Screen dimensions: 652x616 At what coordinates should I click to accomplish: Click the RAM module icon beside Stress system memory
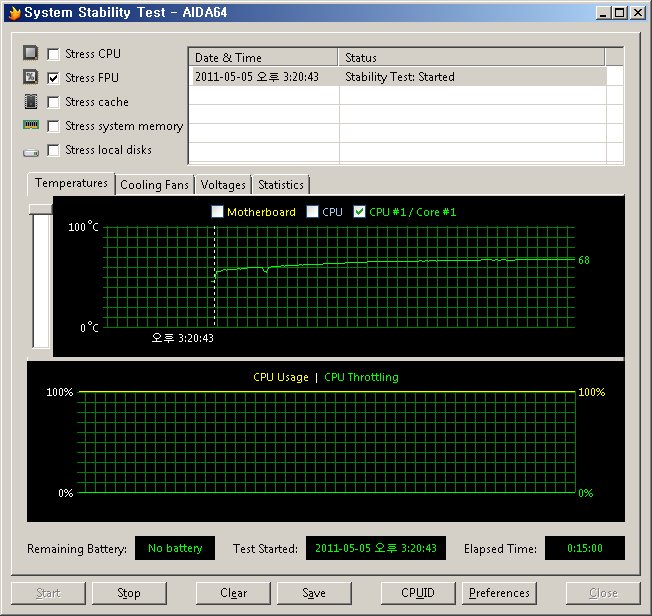coord(31,125)
